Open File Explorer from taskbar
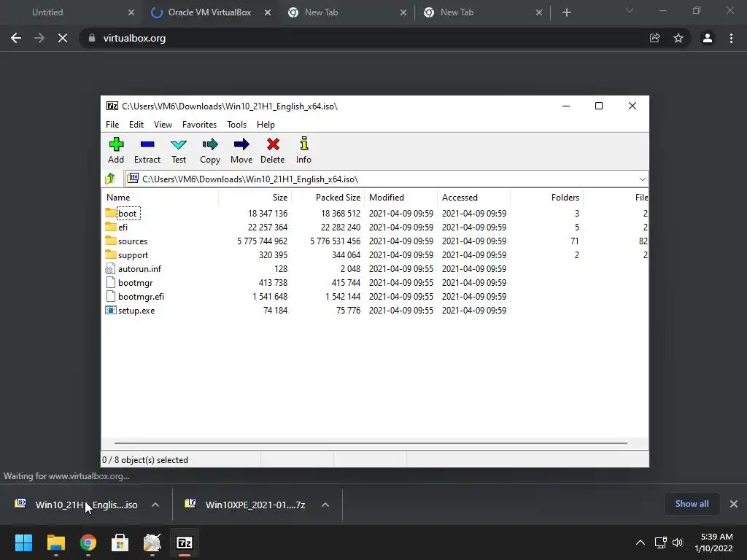Image resolution: width=747 pixels, height=560 pixels. [x=55, y=542]
